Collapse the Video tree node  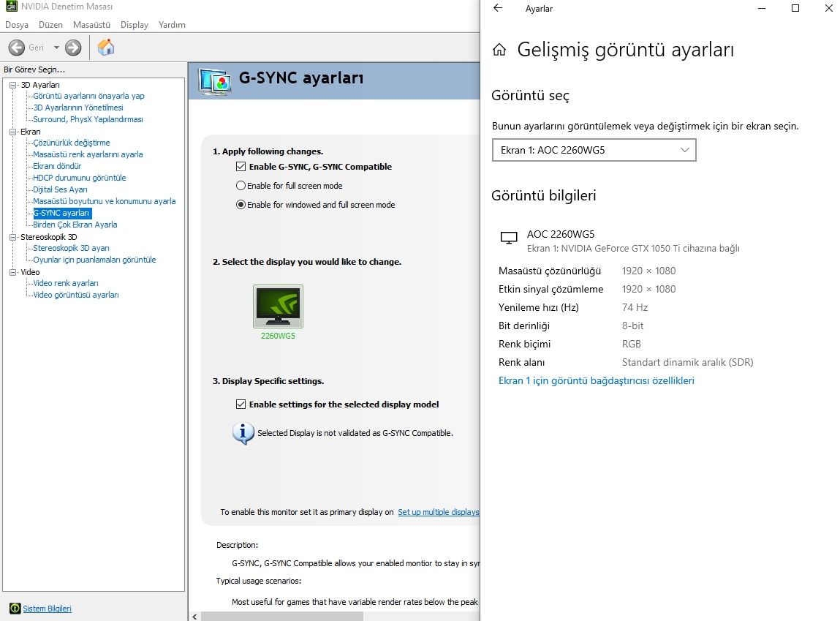click(x=13, y=272)
